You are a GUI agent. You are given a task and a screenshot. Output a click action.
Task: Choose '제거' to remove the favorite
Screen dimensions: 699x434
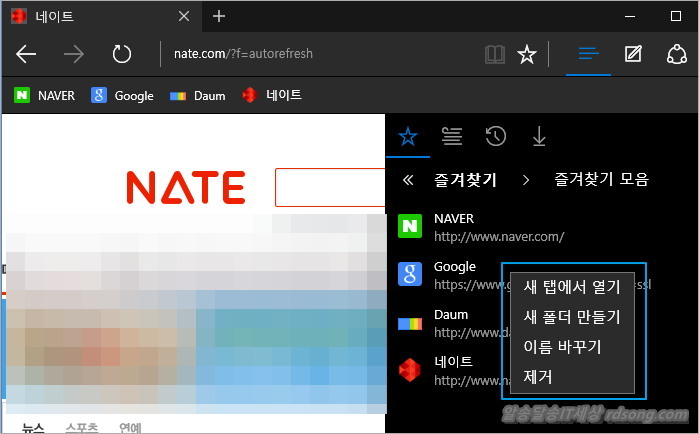click(x=538, y=377)
